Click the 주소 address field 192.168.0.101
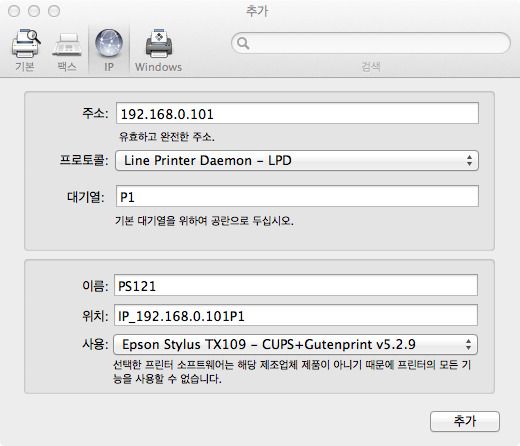 297,114
